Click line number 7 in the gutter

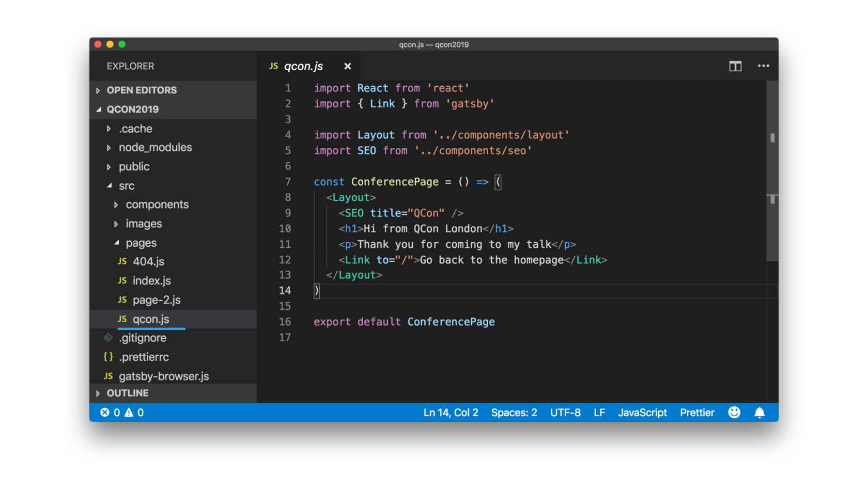[288, 182]
